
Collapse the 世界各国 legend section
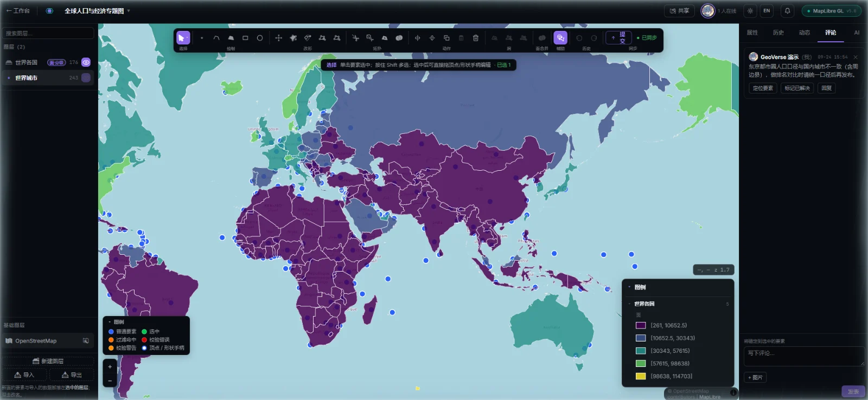[x=629, y=304]
